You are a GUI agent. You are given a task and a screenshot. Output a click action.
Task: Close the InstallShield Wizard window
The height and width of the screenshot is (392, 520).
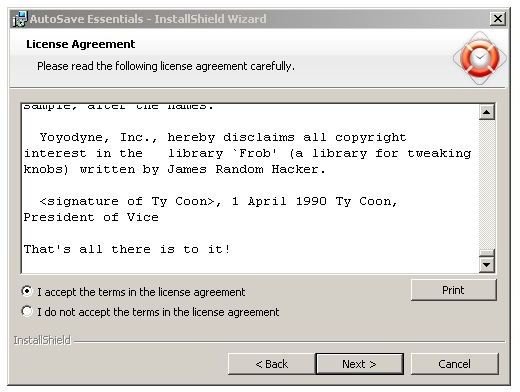498,18
